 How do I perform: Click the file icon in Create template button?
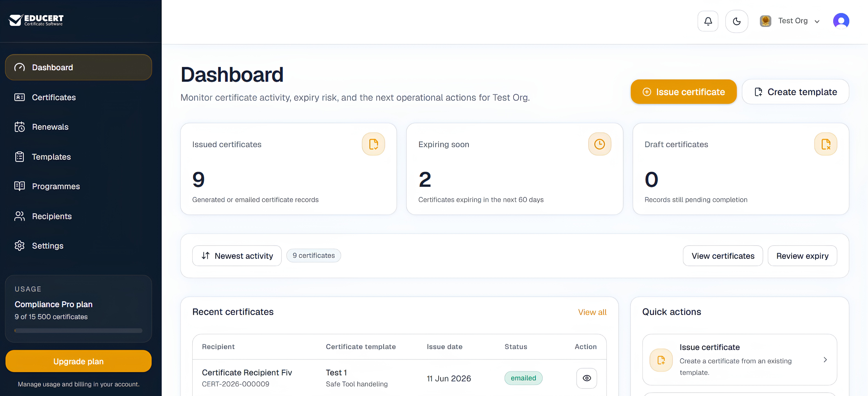click(x=758, y=92)
